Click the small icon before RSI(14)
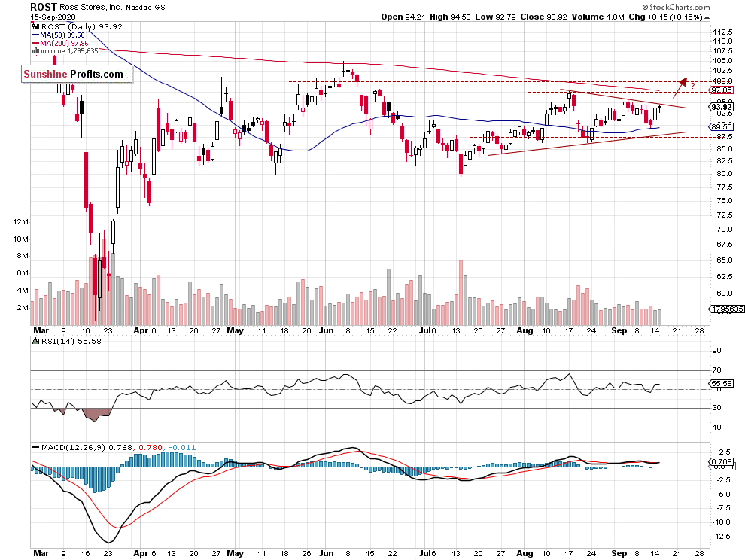Viewport: 745px width, 560px height. [35, 341]
